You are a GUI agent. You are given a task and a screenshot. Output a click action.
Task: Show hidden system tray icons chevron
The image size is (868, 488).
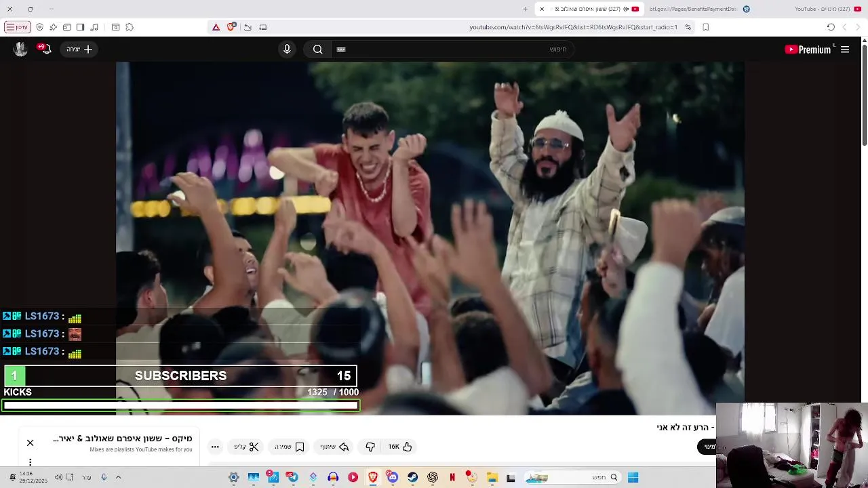[x=118, y=477]
